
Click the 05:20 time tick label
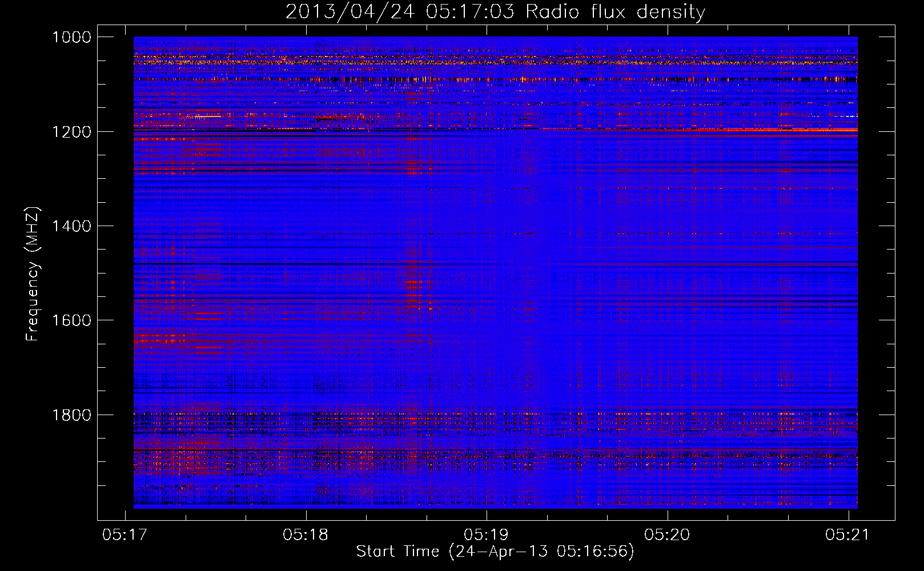667,534
